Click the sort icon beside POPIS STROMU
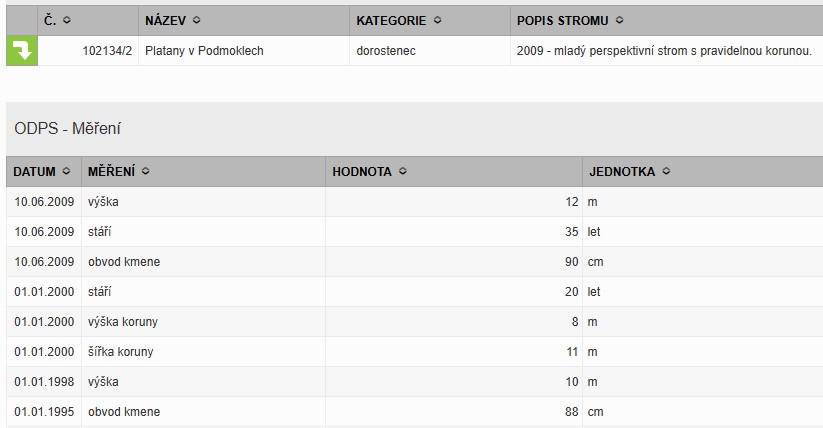The image size is (823, 428). (620, 21)
